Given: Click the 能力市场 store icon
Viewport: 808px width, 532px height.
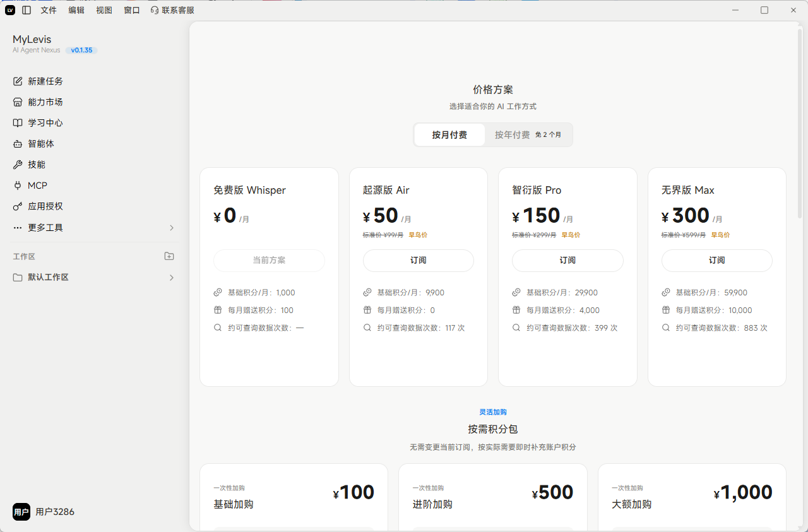Looking at the screenshot, I should click(x=18, y=102).
